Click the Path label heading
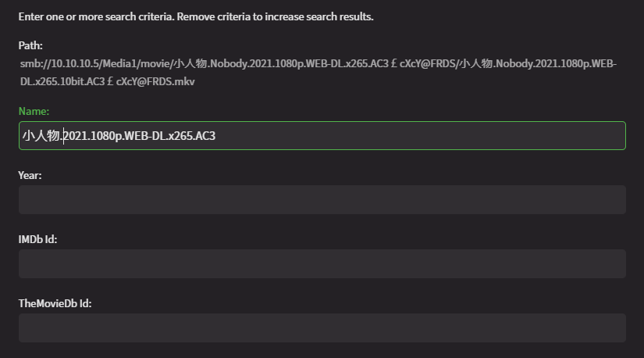The image size is (644, 358). [x=30, y=46]
